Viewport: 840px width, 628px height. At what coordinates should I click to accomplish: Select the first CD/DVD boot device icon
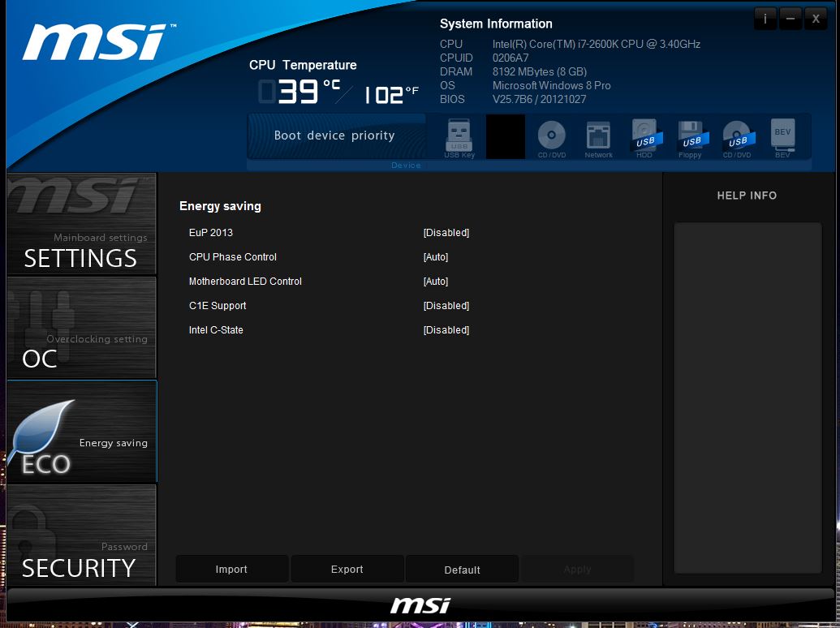552,138
